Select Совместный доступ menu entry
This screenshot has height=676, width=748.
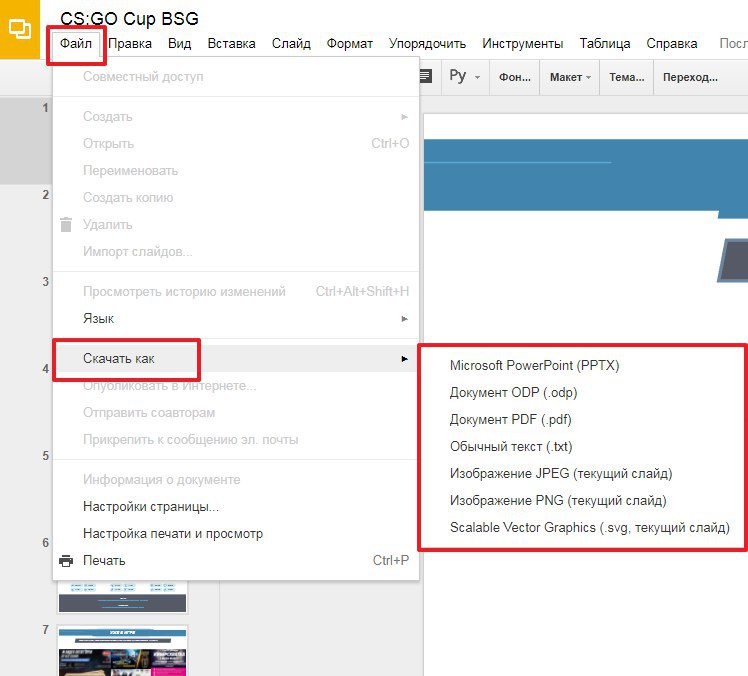coord(236,76)
